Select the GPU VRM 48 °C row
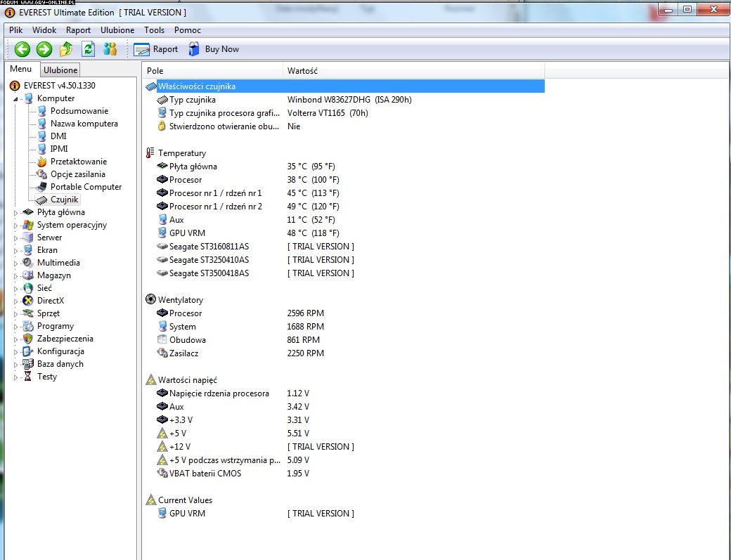This screenshot has width=731, height=560. 345,233
